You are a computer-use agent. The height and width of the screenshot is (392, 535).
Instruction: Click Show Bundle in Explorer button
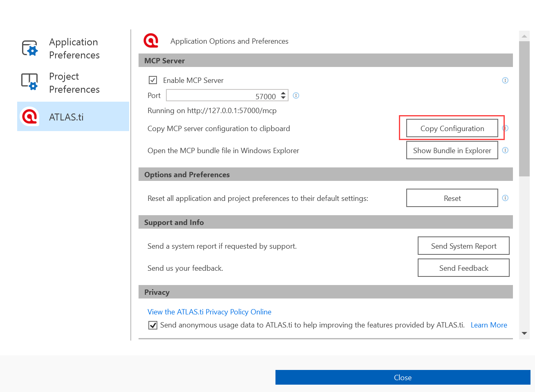coord(452,150)
